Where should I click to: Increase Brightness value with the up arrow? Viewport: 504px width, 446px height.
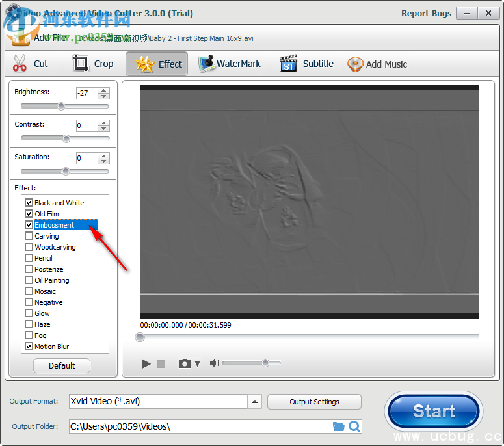click(x=103, y=90)
